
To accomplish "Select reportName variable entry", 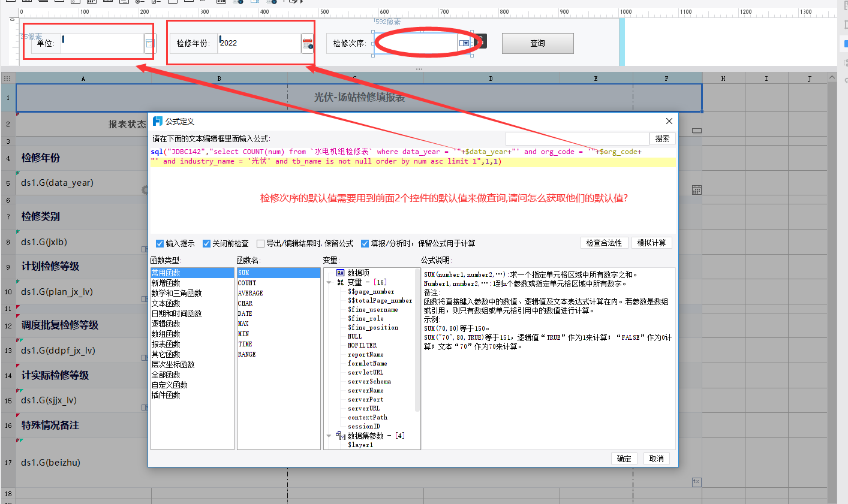I will pyautogui.click(x=365, y=354).
